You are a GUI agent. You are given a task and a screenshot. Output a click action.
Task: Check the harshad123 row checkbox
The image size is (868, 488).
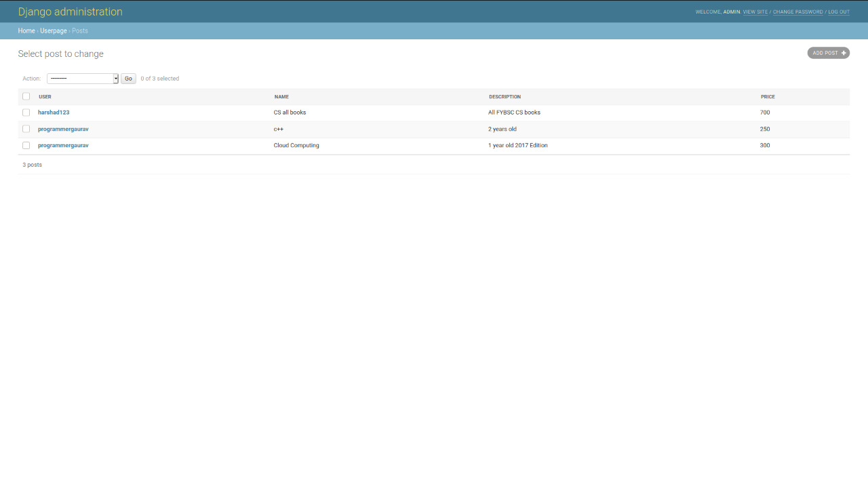[x=26, y=113]
